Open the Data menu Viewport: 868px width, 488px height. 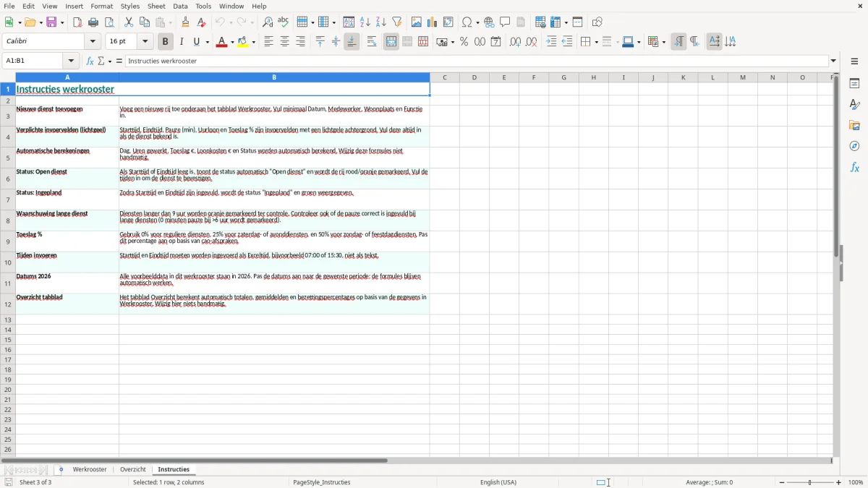[x=180, y=6]
